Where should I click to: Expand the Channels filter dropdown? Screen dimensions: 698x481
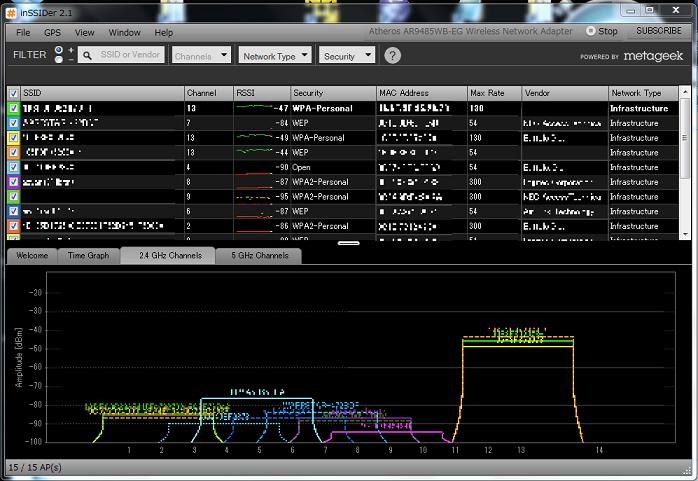click(x=201, y=55)
